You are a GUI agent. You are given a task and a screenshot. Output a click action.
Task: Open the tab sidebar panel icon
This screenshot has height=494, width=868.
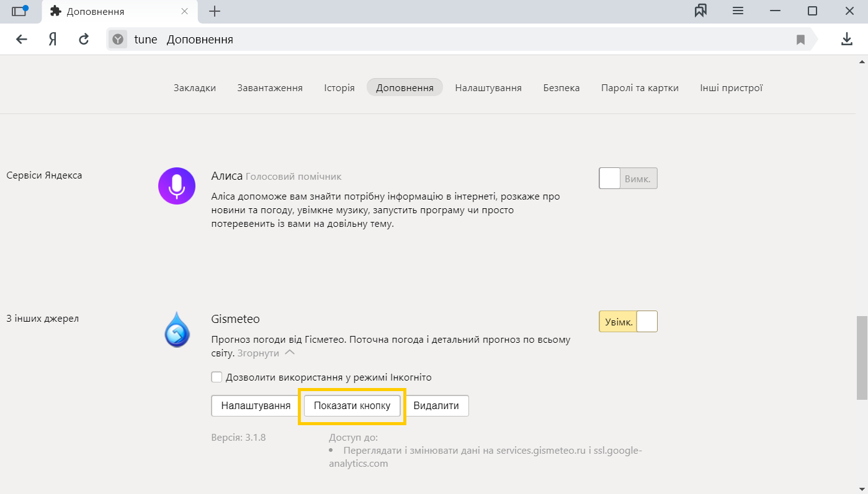20,11
